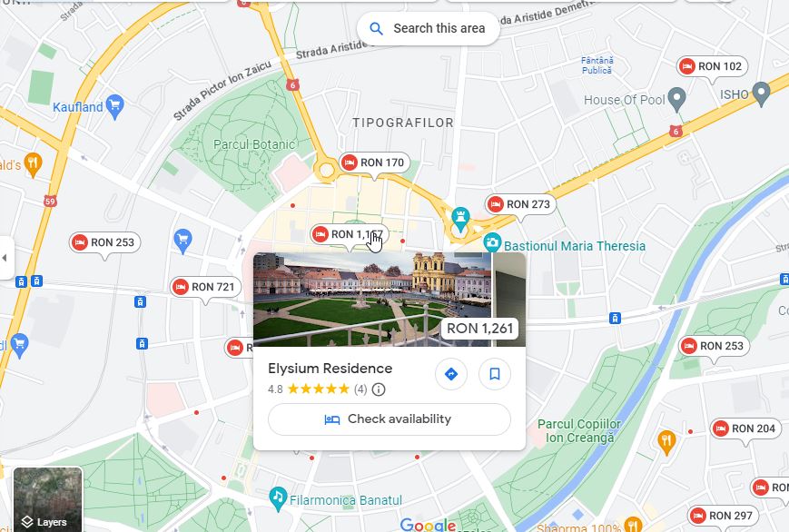Click the directions icon for Elysium Residence
The height and width of the screenshot is (532, 789).
[x=451, y=374]
